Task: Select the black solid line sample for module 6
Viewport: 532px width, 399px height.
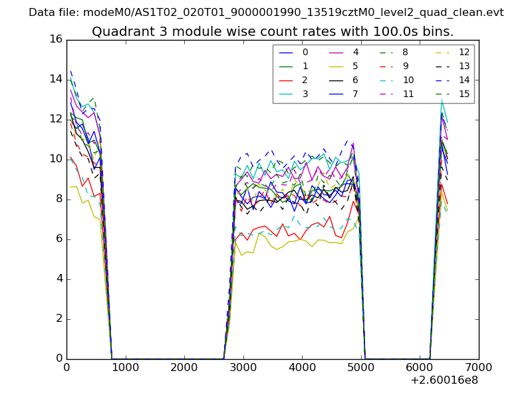Action: click(337, 80)
